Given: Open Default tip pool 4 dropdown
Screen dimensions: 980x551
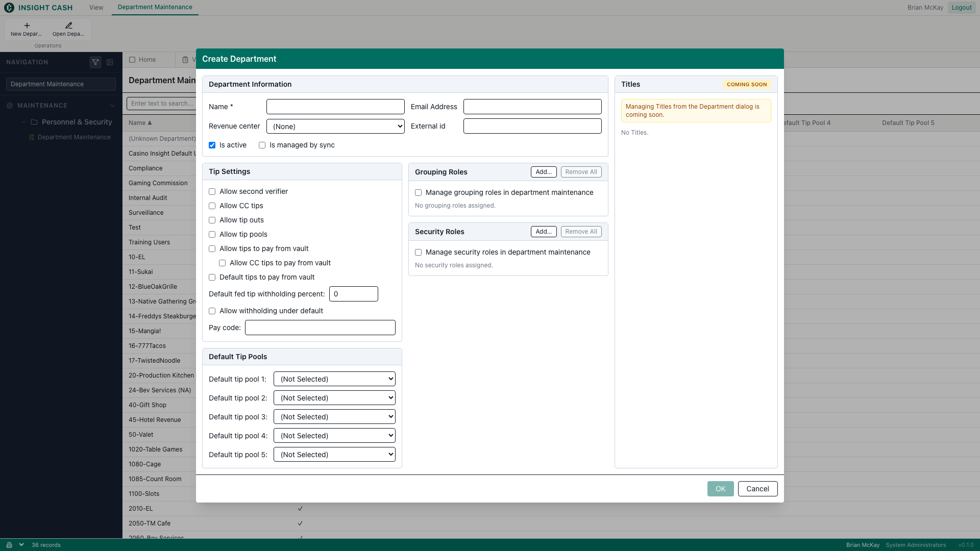Looking at the screenshot, I should coord(334,436).
